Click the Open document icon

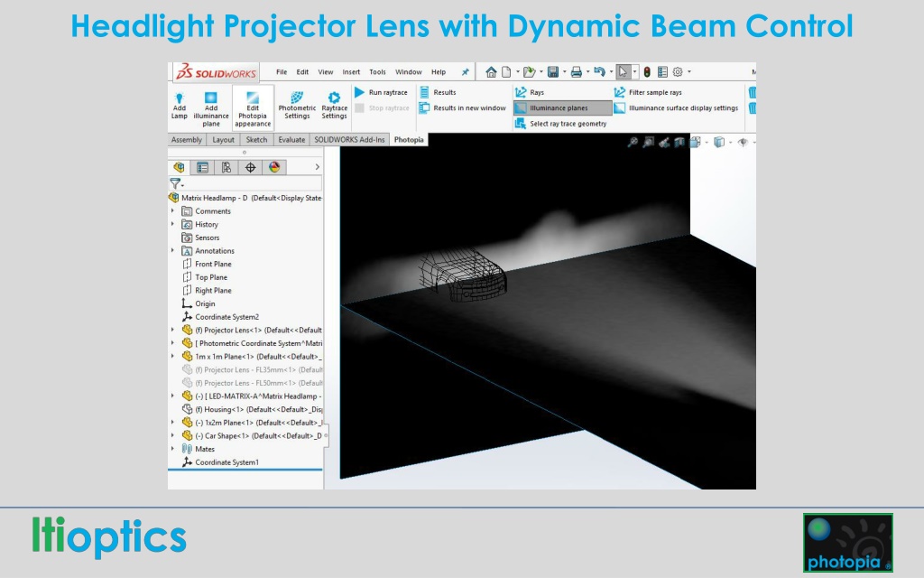[529, 72]
